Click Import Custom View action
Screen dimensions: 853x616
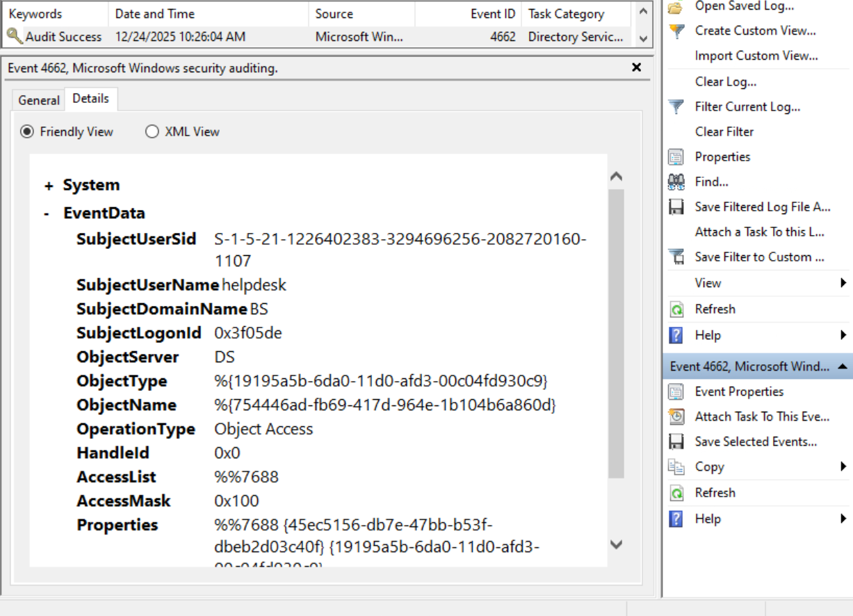(756, 56)
